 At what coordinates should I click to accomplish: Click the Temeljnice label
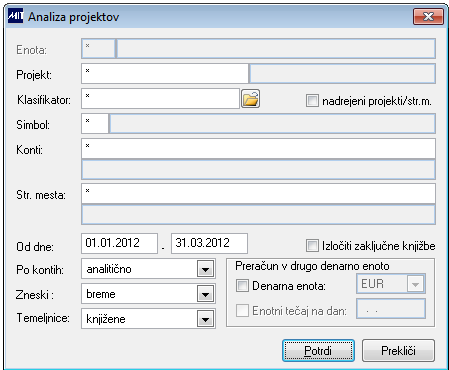click(x=43, y=318)
